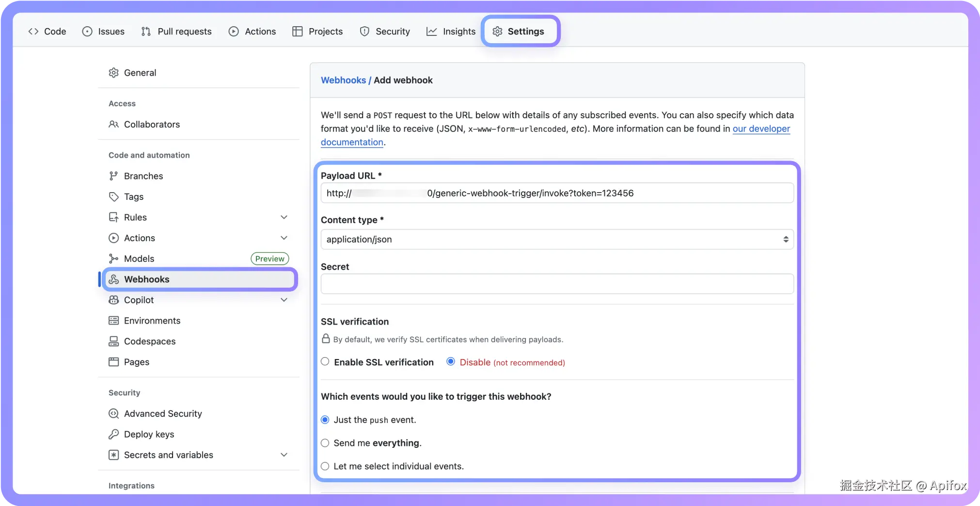Click the Pages browser icon
980x506 pixels.
tap(114, 362)
